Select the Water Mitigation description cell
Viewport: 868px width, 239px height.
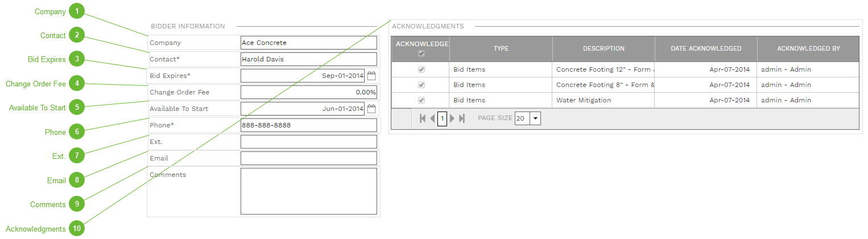click(x=604, y=100)
